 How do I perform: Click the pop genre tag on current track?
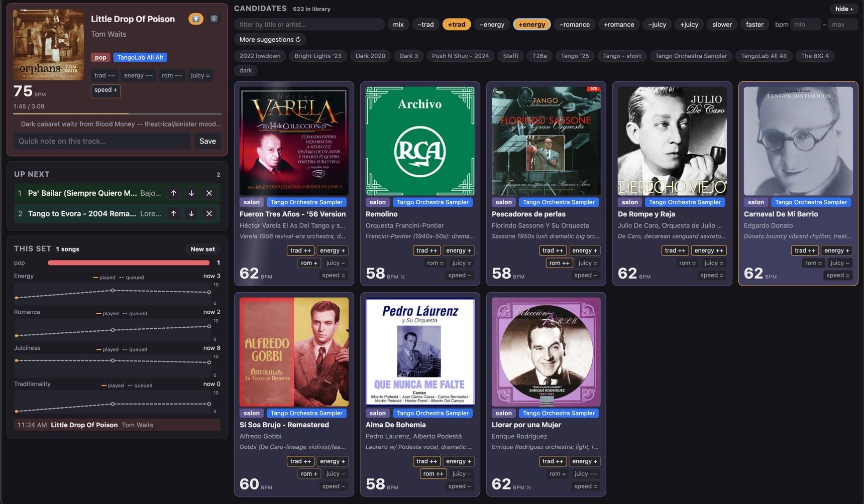(x=100, y=57)
